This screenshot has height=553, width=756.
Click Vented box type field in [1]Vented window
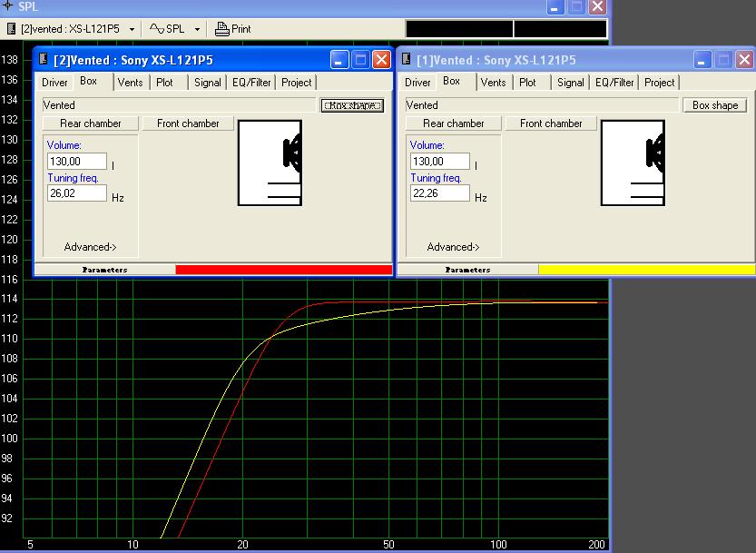tap(542, 105)
